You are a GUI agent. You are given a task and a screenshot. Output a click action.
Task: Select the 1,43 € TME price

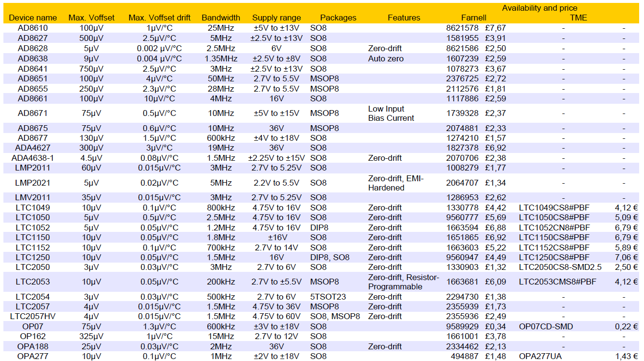point(626,356)
